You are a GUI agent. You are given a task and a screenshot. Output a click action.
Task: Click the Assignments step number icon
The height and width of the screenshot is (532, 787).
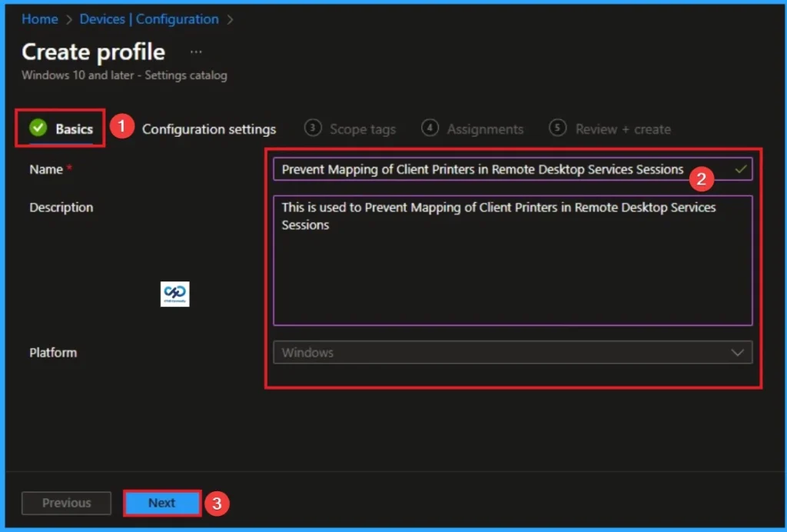430,128
